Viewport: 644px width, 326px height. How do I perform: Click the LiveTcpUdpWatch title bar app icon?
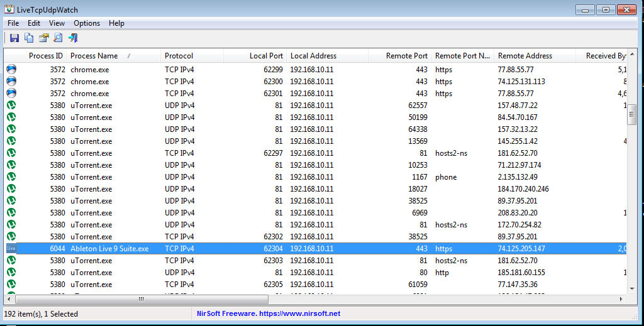9,9
